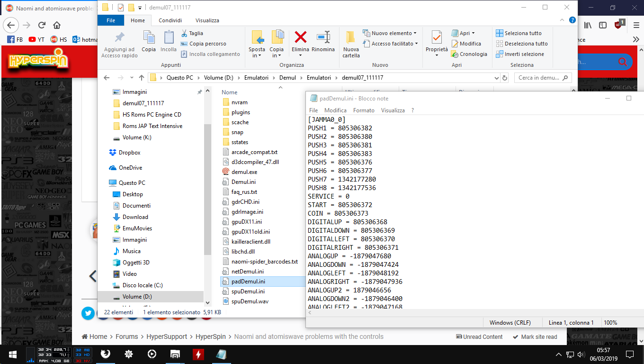The image size is (644, 364).
Task: Click the Cerca in demul search field
Action: click(540, 78)
